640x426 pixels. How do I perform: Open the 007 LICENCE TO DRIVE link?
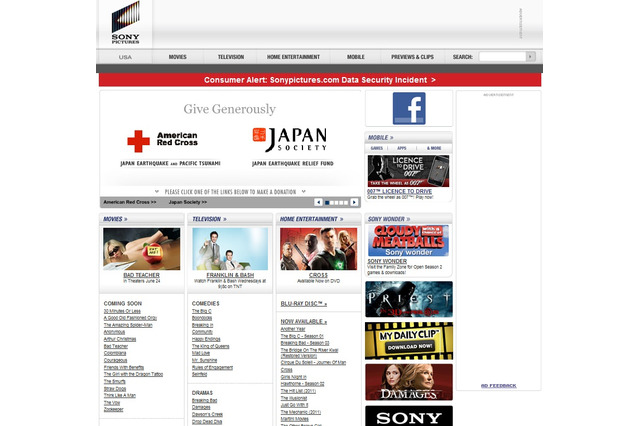[399, 191]
